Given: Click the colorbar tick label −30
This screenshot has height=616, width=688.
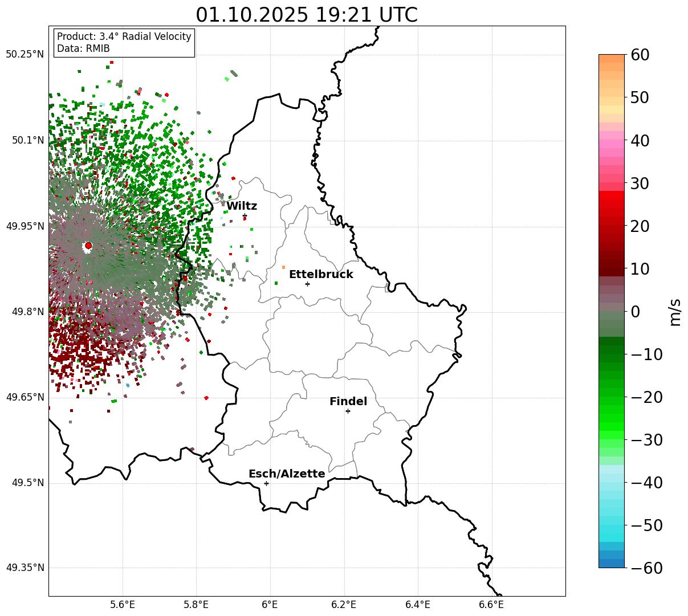Looking at the screenshot, I should tap(646, 440).
